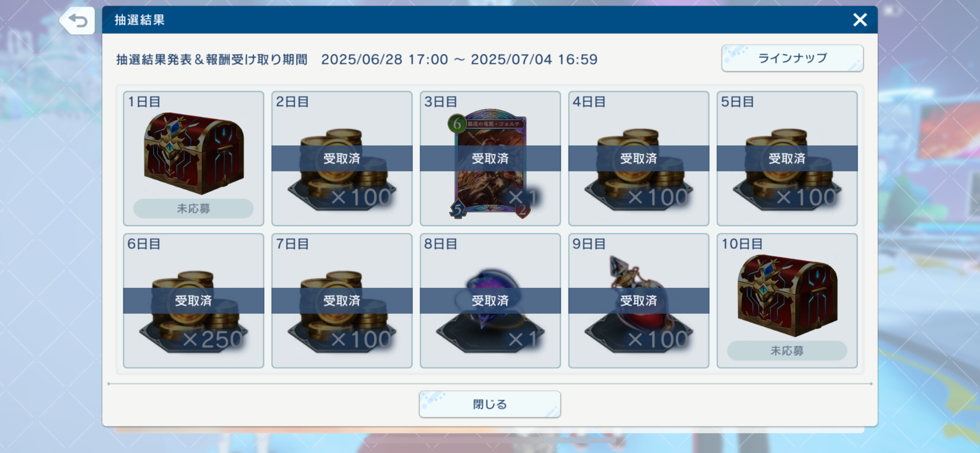Image resolution: width=980 pixels, height=453 pixels.
Task: Tap the Day 4 gold coins reward
Action: (638, 169)
